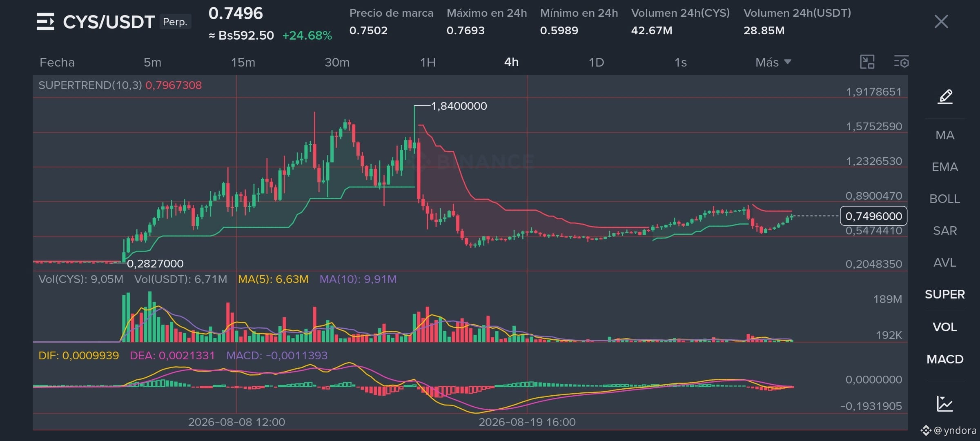Click the 189M volume axis label
Screen dimensions: 980x441
(888, 299)
